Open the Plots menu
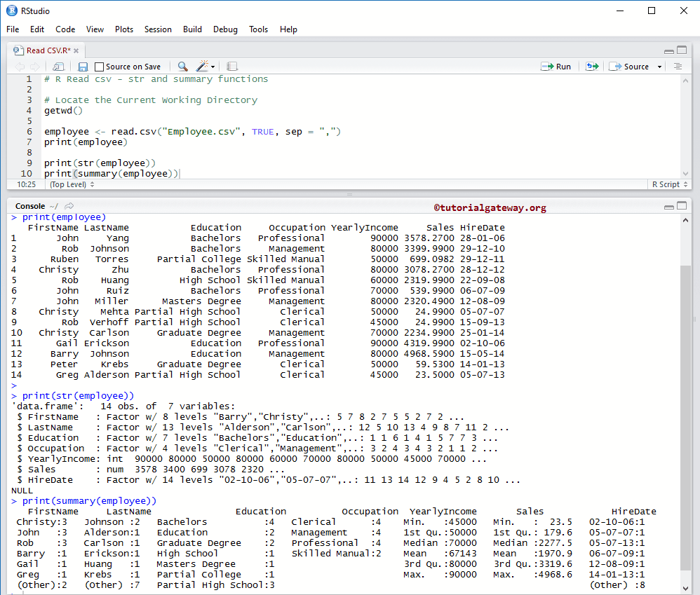 [124, 29]
